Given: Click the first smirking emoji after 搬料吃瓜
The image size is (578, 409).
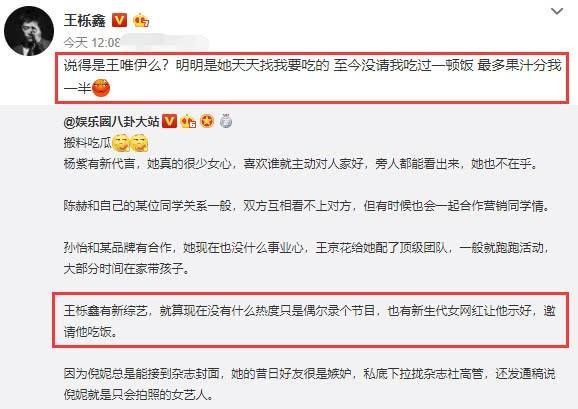Looking at the screenshot, I should point(121,143).
